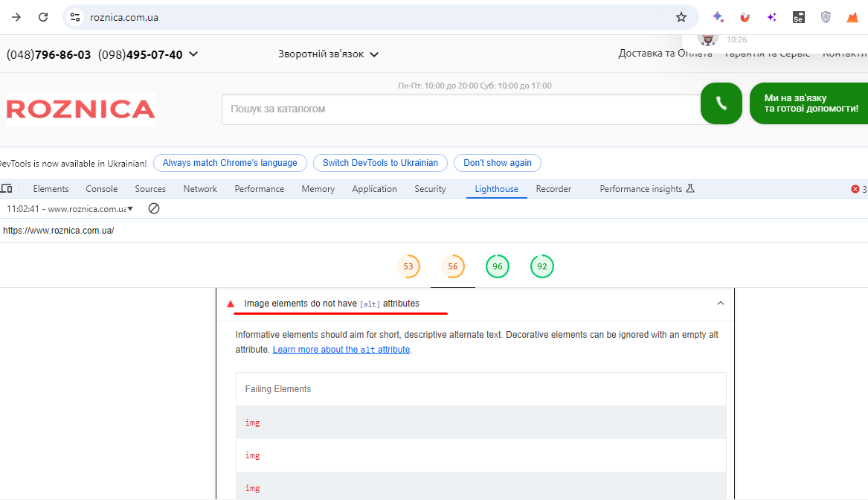The image size is (868, 500).
Task: Open 'Learn more about the alt attribute' link
Action: 341,350
